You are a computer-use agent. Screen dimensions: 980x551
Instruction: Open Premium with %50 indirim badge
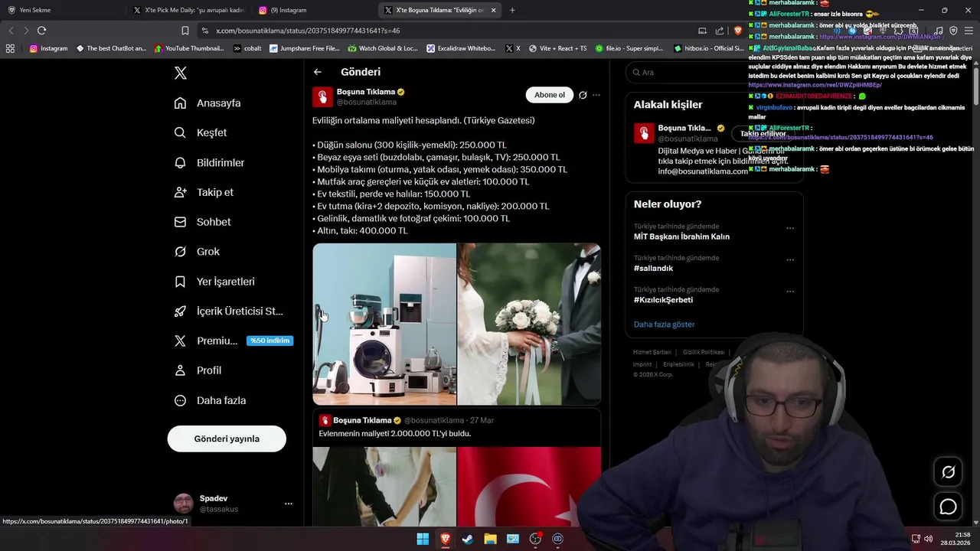tap(233, 341)
